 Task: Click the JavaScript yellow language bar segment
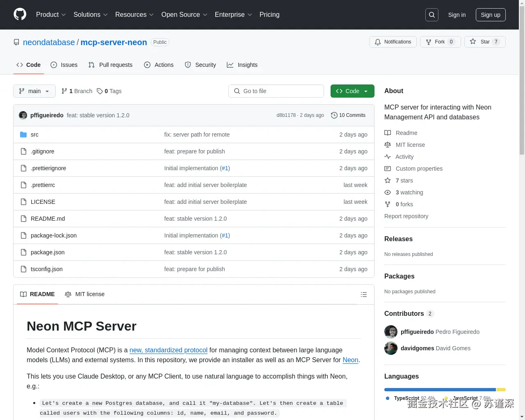click(x=501, y=390)
